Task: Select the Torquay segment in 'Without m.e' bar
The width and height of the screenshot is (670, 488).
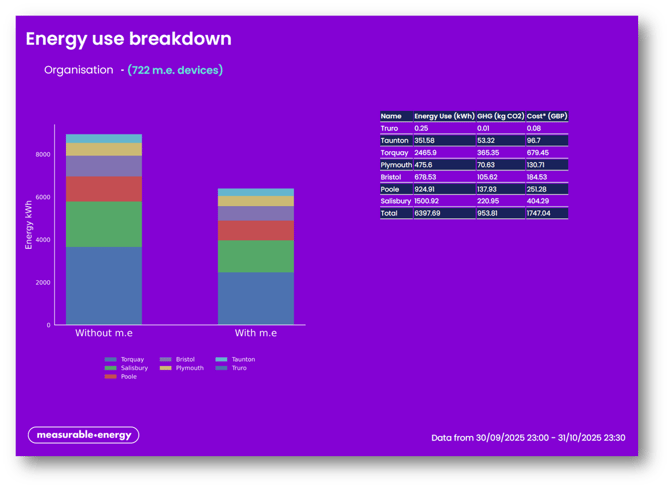Action: pos(103,285)
